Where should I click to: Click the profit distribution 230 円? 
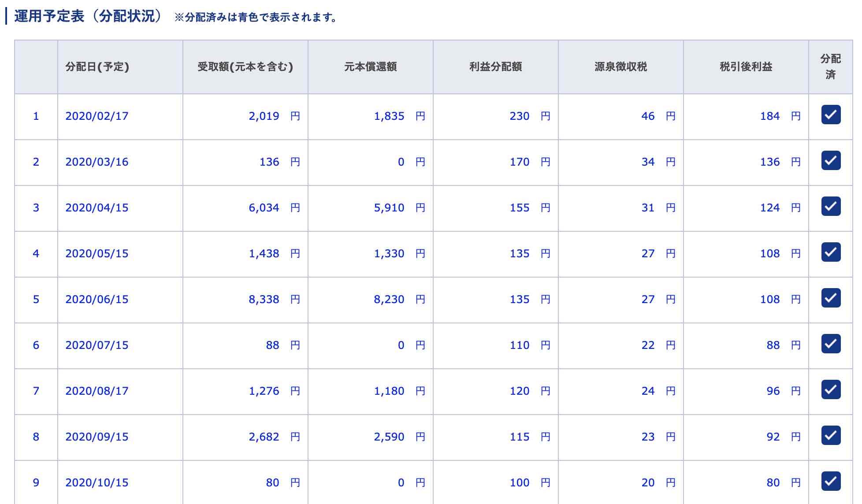pos(530,116)
